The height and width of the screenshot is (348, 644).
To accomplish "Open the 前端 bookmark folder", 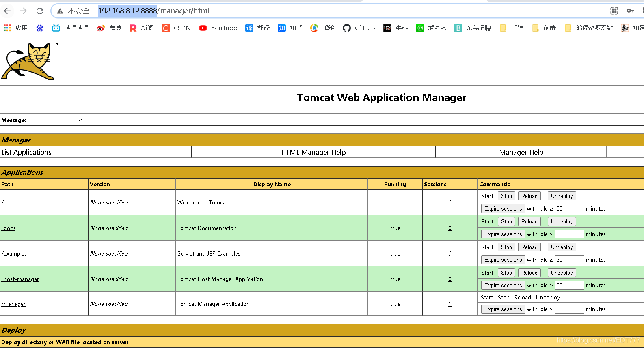I will click(x=544, y=28).
